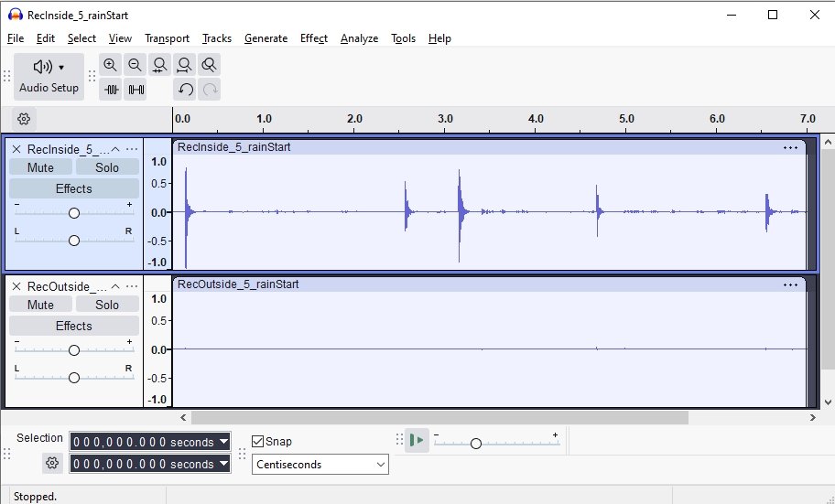Viewport: 835px width, 504px height.
Task: Undo the last action
Action: pos(186,90)
